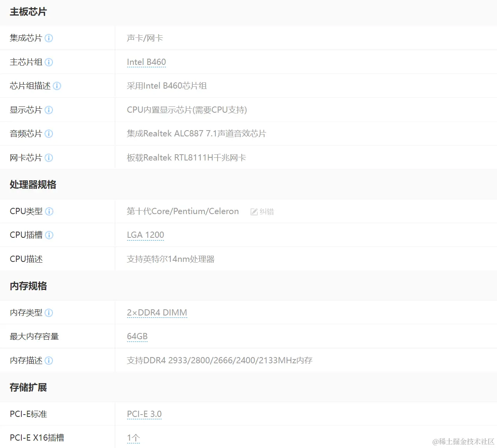Click the 内存类型 row label
497x448 pixels.
pos(26,313)
